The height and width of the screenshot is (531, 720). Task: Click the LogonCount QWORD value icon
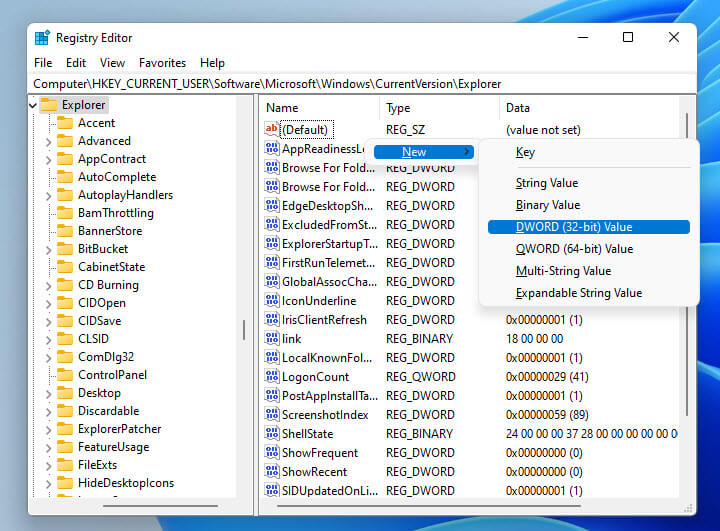[x=271, y=377]
